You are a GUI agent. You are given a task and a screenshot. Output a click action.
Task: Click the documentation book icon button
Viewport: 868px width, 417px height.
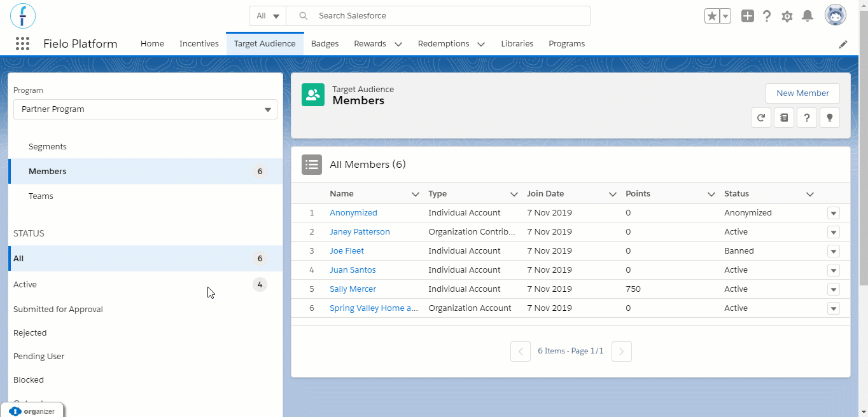(784, 118)
